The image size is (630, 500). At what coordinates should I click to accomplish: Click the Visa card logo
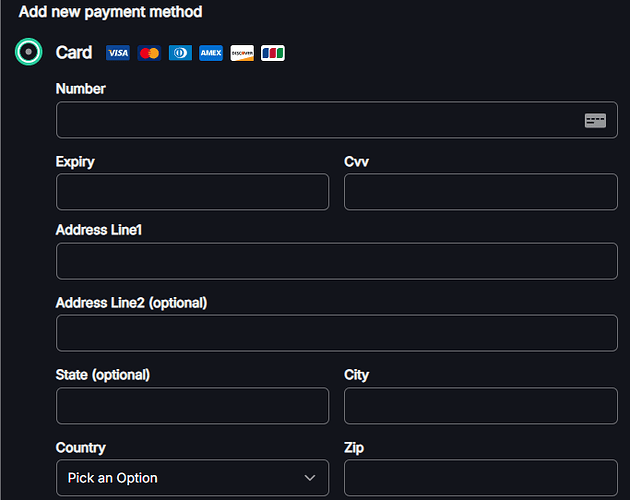(x=118, y=53)
